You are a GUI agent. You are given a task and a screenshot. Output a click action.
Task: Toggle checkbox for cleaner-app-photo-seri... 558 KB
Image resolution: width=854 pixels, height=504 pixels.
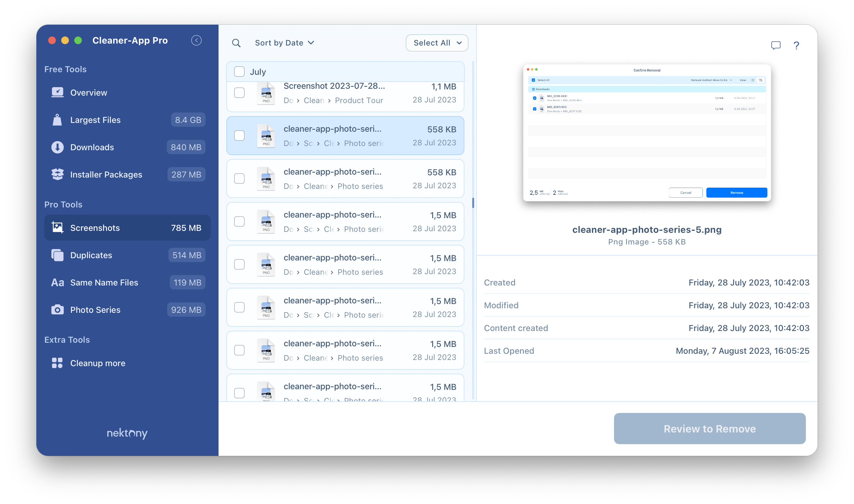(x=239, y=135)
